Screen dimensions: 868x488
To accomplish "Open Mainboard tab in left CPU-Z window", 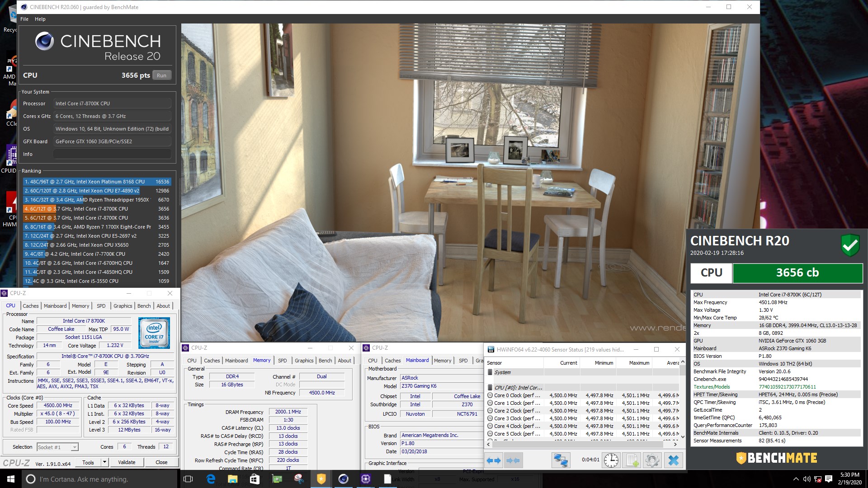I will [55, 306].
